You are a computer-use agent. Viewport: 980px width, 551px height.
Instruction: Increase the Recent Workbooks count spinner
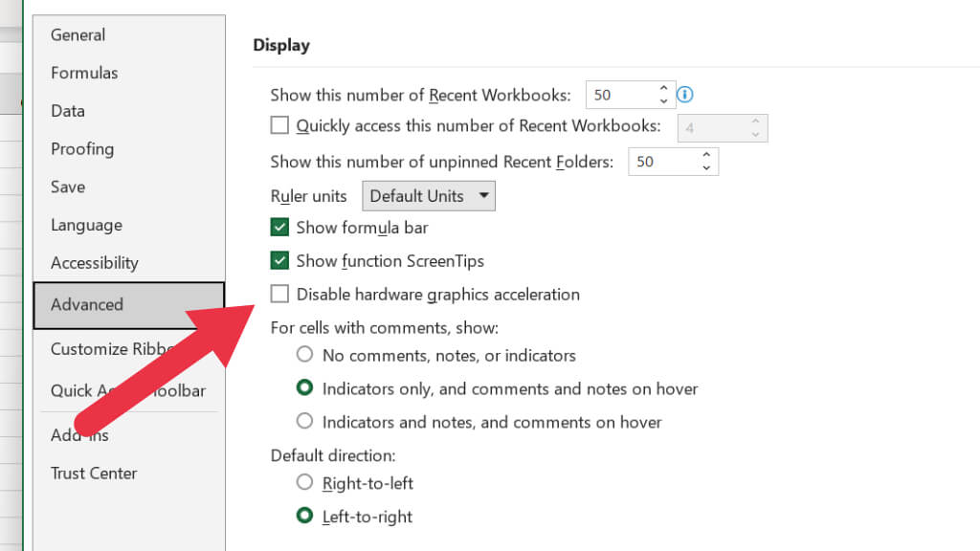663,89
